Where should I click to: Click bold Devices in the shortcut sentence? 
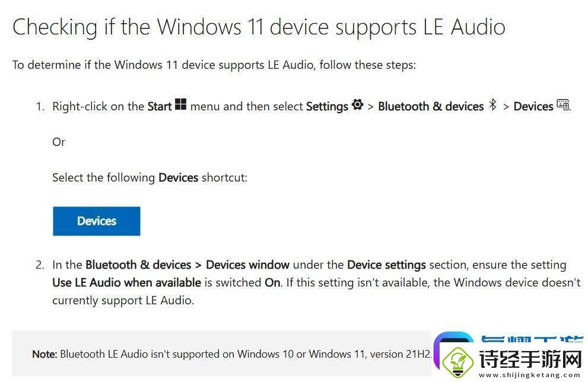178,177
